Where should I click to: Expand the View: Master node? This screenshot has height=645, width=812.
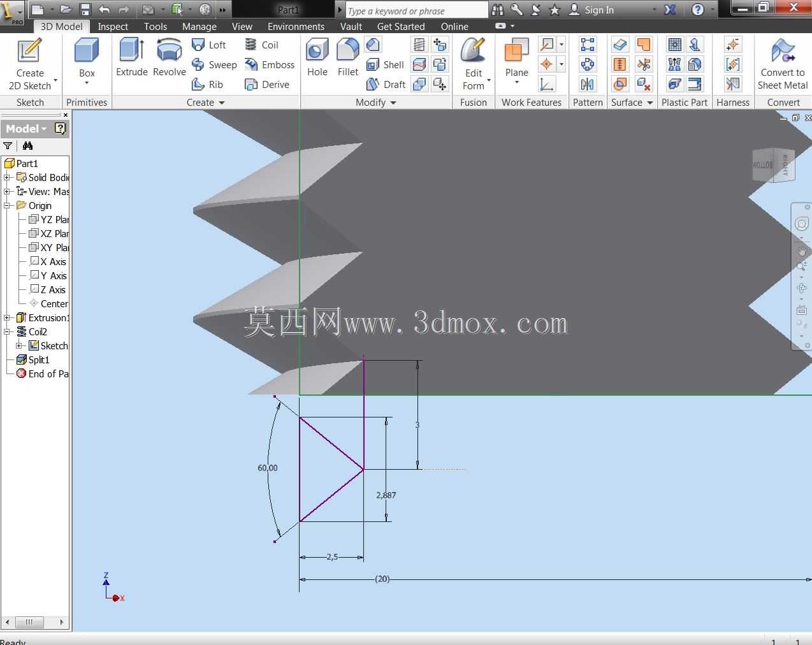[x=6, y=191]
